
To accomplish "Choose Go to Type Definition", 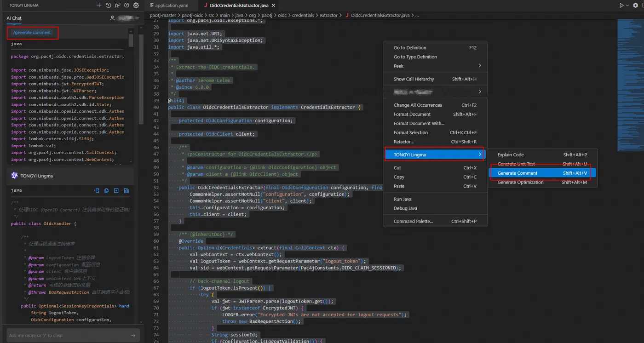I will tap(435, 57).
